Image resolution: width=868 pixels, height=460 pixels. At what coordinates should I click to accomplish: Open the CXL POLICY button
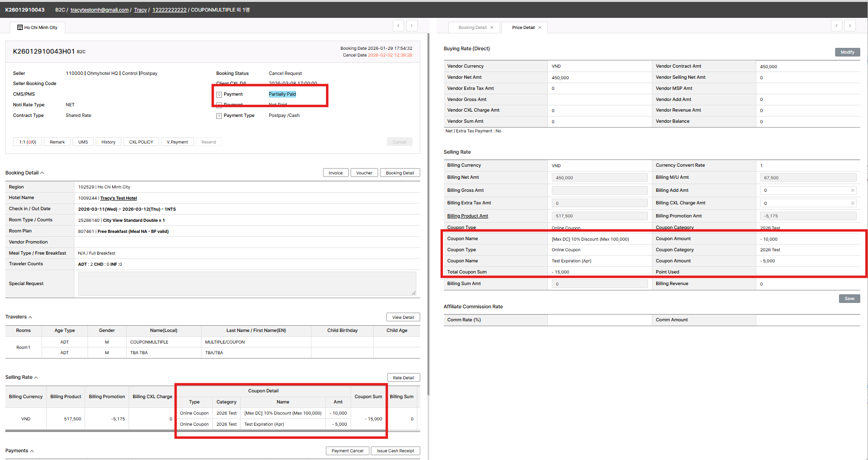pos(141,142)
